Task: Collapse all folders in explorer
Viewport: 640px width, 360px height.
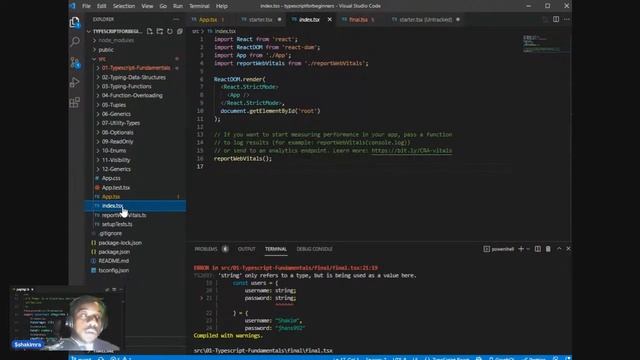Action: tap(180, 31)
